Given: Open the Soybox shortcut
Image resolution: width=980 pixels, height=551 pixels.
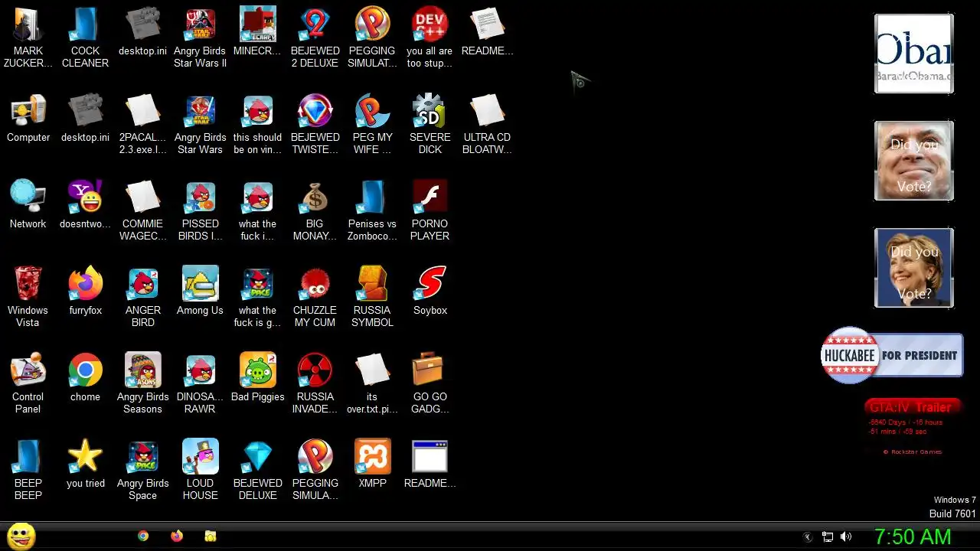Looking at the screenshot, I should (430, 292).
